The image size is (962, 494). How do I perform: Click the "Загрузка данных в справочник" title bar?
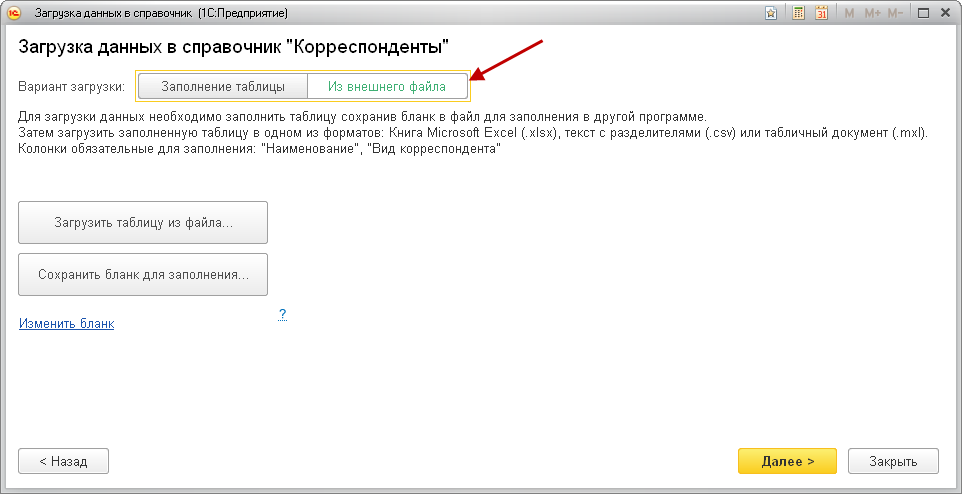click(x=160, y=13)
